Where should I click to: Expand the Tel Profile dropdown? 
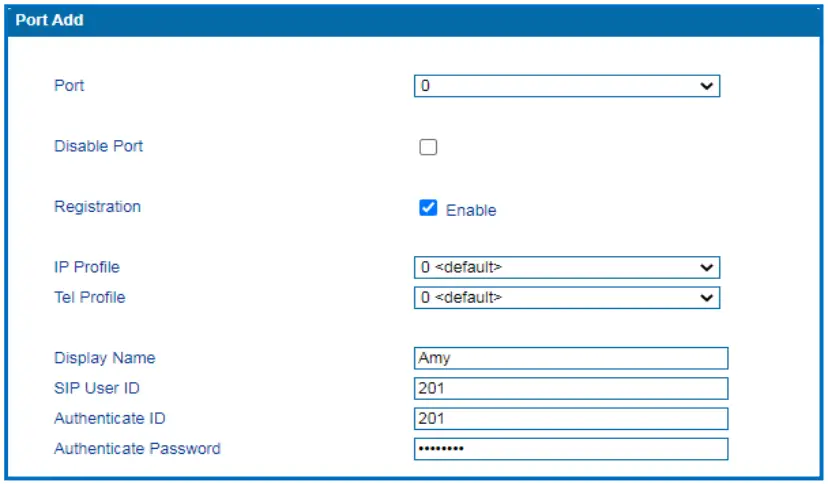click(566, 298)
